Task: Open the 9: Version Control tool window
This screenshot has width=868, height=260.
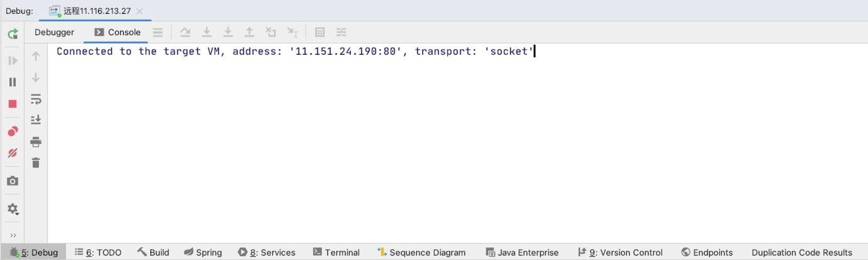Action: (x=620, y=252)
